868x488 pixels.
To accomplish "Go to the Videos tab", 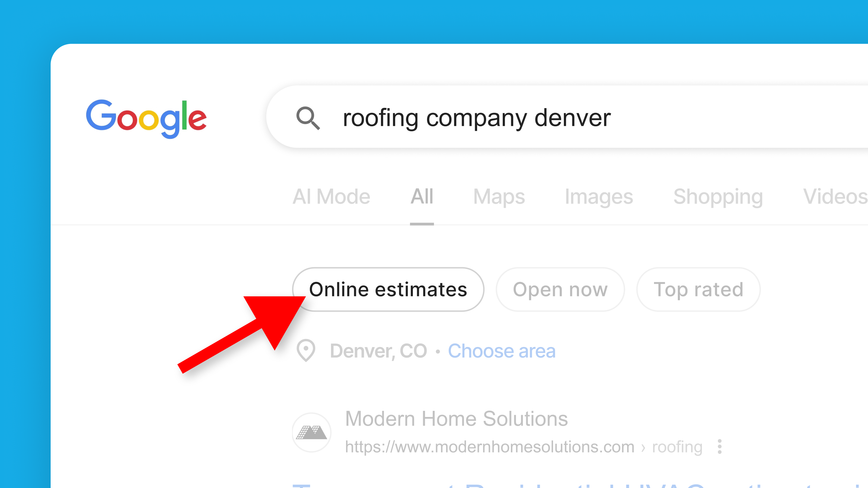I will click(835, 196).
